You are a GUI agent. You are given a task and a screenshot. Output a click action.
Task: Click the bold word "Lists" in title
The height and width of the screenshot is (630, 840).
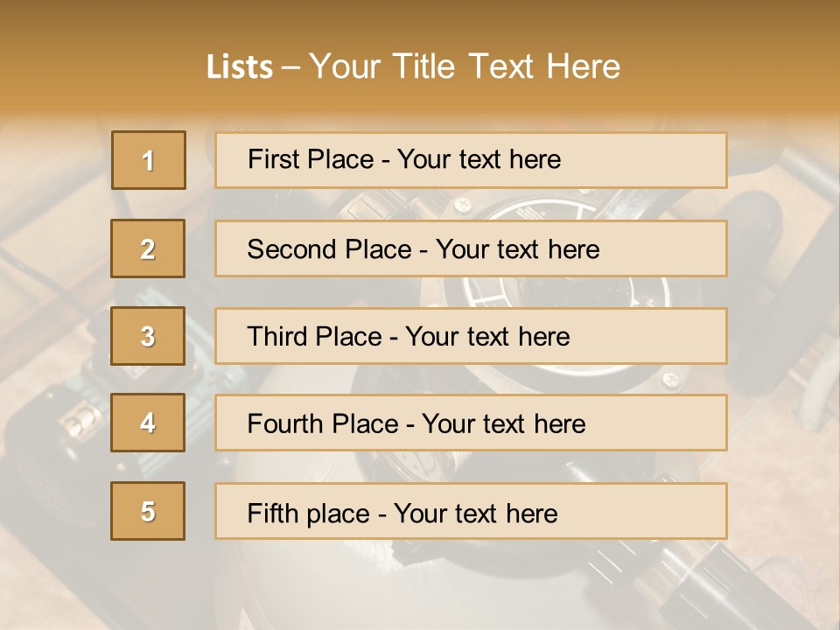[x=240, y=66]
